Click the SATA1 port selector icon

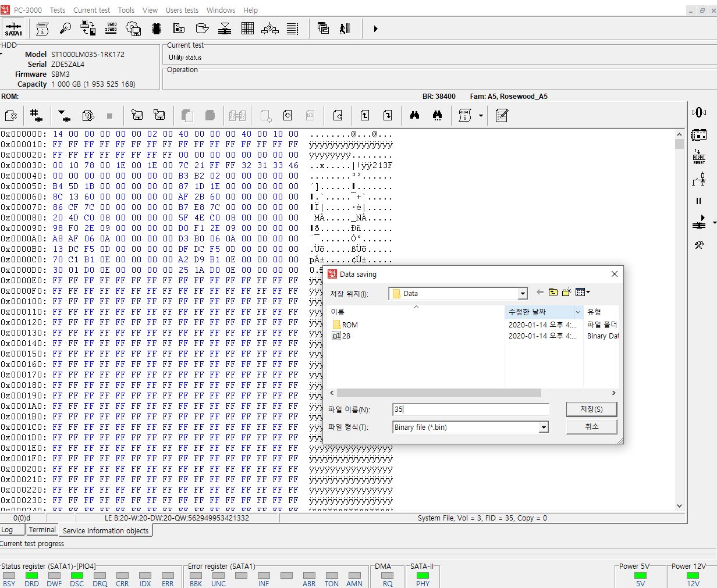pyautogui.click(x=13, y=28)
